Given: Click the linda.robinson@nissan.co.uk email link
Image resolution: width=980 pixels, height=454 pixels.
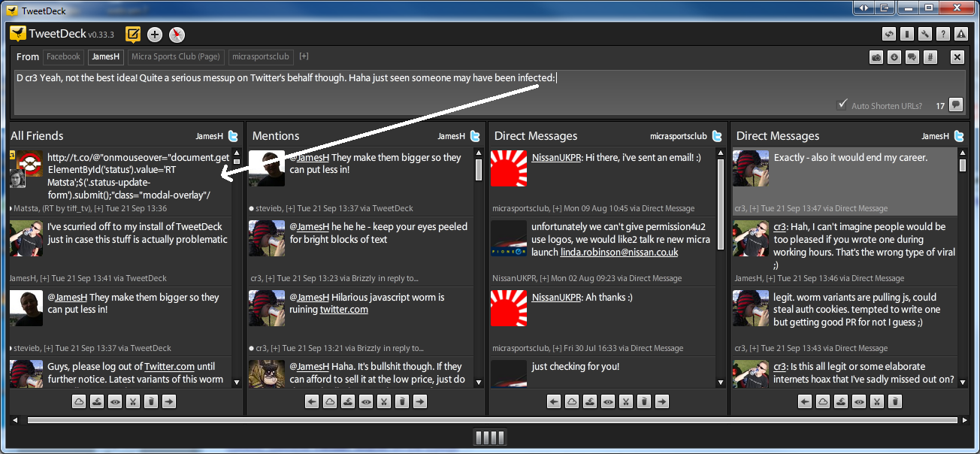Looking at the screenshot, I should click(619, 252).
